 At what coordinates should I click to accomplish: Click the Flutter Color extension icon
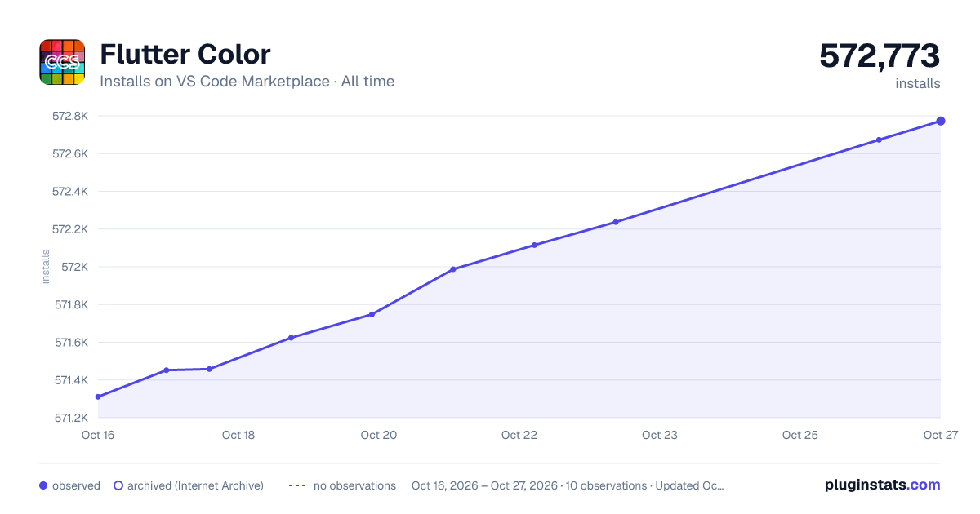[x=62, y=62]
